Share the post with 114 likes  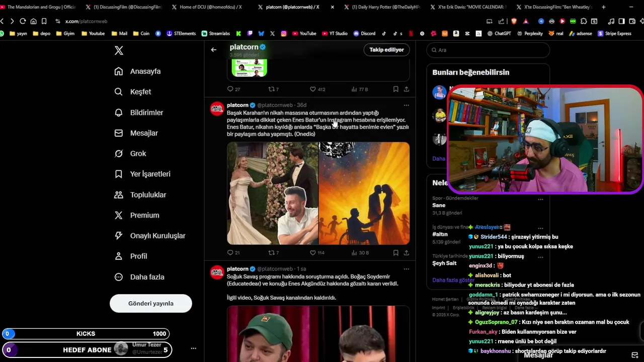(x=407, y=252)
